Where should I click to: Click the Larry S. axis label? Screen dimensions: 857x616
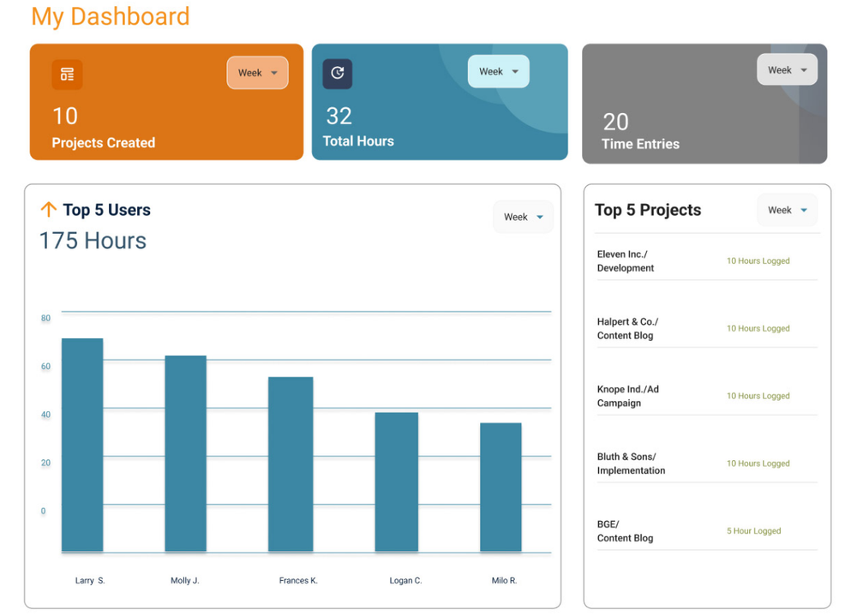(90, 581)
